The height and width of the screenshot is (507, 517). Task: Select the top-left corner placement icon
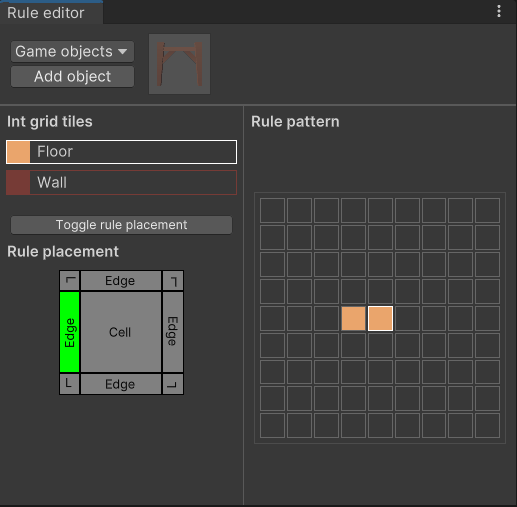pyautogui.click(x=70, y=281)
